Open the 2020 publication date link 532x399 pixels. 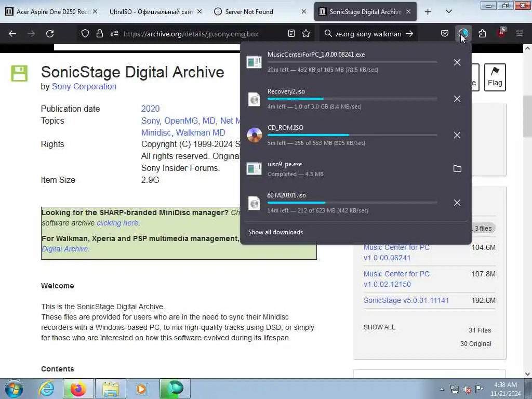150,109
